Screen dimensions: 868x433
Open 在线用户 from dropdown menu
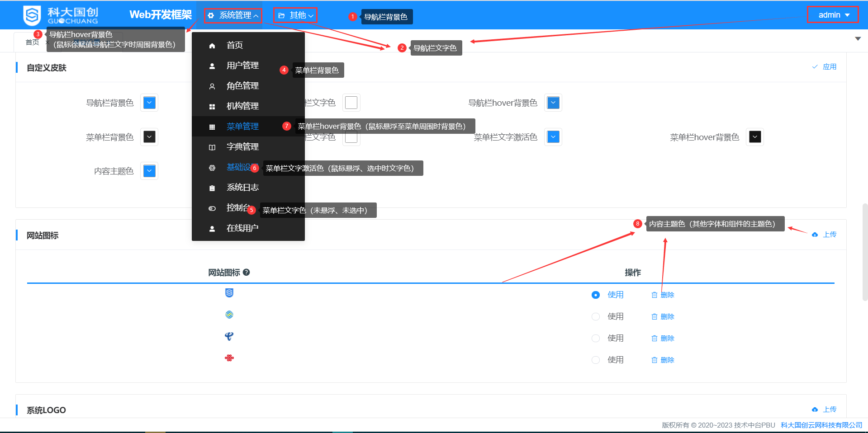tap(242, 228)
